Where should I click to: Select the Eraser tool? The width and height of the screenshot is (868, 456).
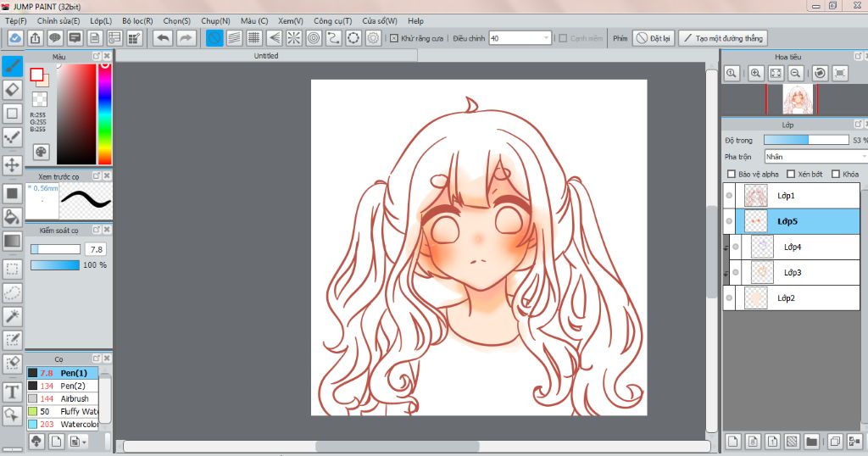tap(12, 90)
